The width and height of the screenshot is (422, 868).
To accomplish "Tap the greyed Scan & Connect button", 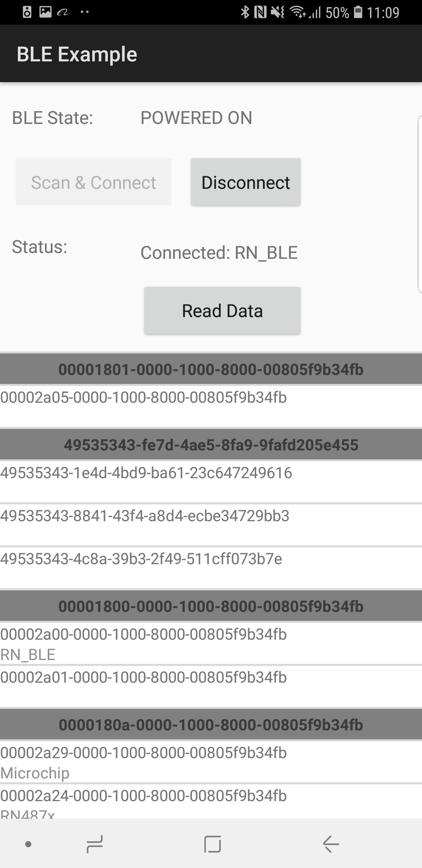I will click(x=93, y=182).
